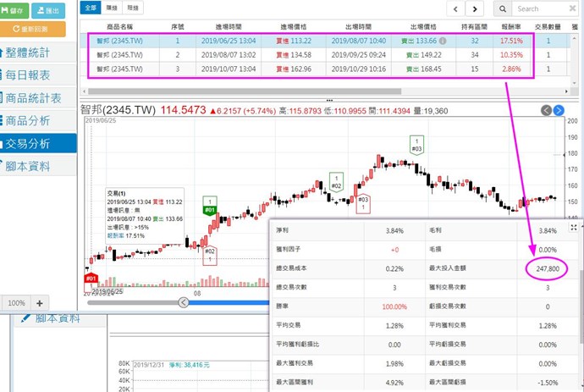Click gray previous chart arrow circle
This screenshot has height=392, width=584.
click(x=546, y=110)
